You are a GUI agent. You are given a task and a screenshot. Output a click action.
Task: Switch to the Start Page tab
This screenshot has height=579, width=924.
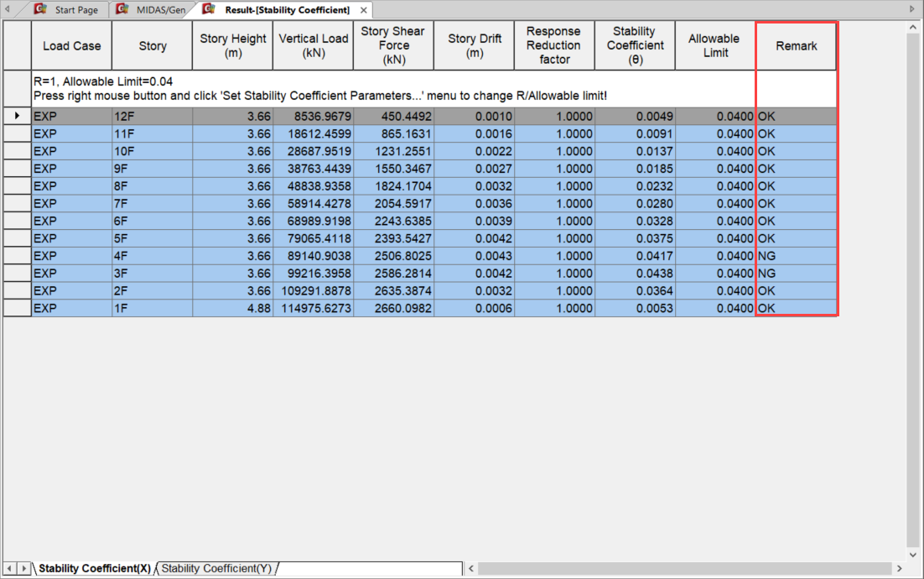coord(75,10)
